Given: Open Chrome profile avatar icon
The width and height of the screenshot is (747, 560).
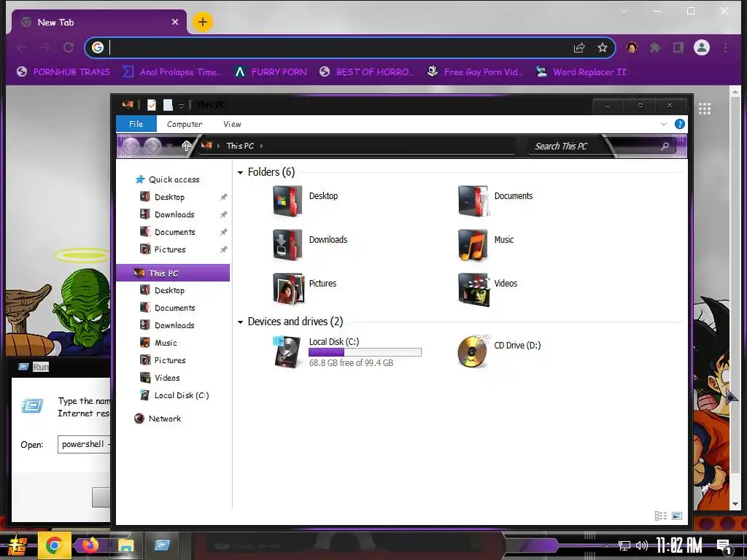Looking at the screenshot, I should point(702,47).
